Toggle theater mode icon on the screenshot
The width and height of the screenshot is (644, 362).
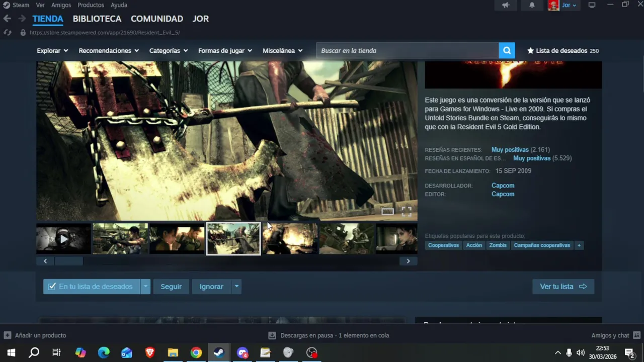[387, 211]
